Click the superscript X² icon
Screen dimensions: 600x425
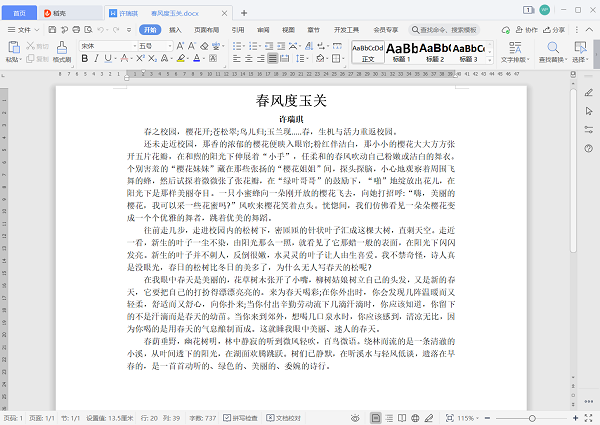[x=139, y=59]
